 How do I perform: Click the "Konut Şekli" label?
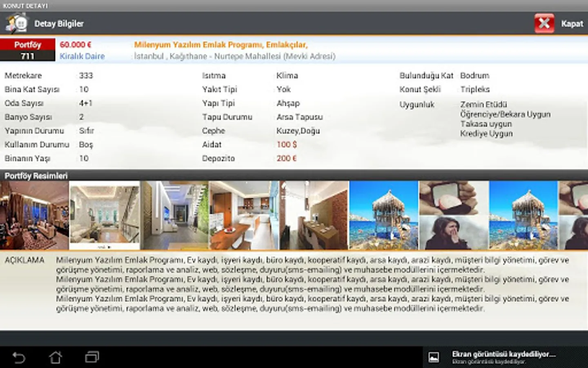pyautogui.click(x=420, y=90)
